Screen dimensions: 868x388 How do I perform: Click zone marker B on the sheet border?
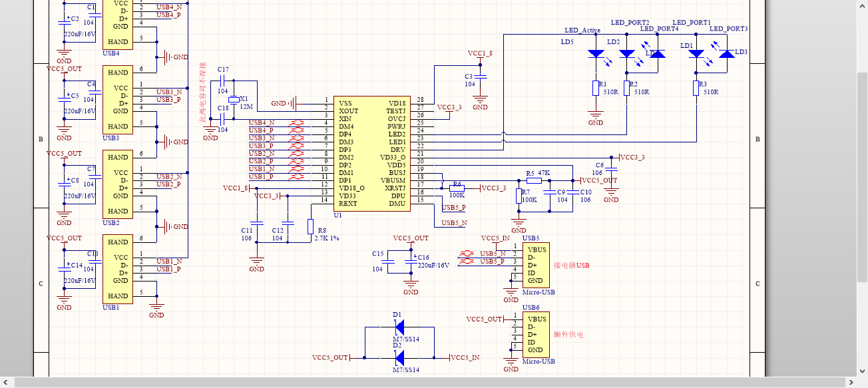tap(40, 140)
